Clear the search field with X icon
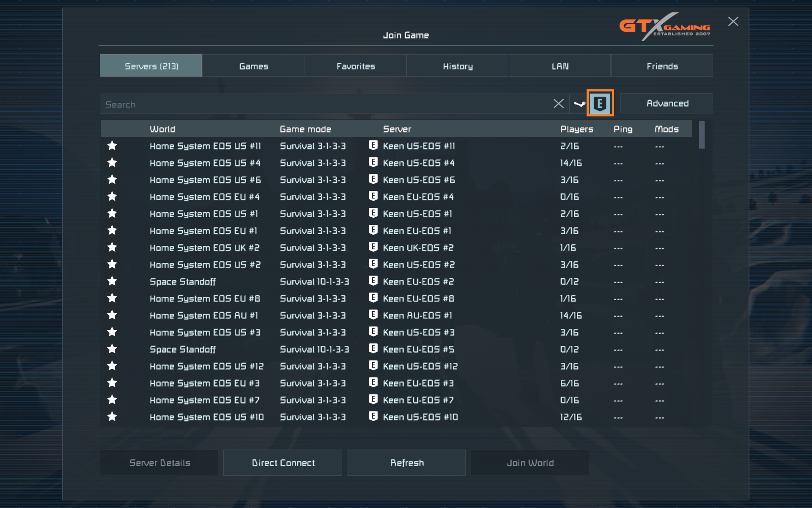 [x=558, y=104]
